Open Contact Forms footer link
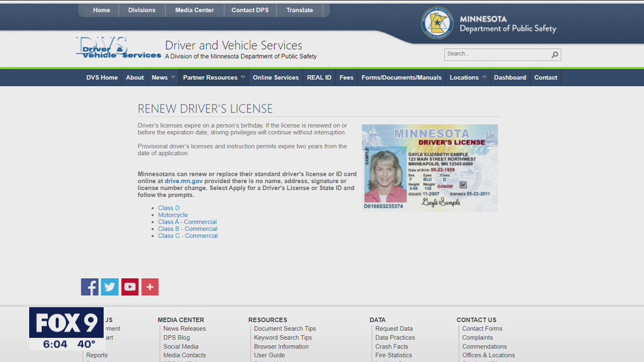 (x=482, y=329)
